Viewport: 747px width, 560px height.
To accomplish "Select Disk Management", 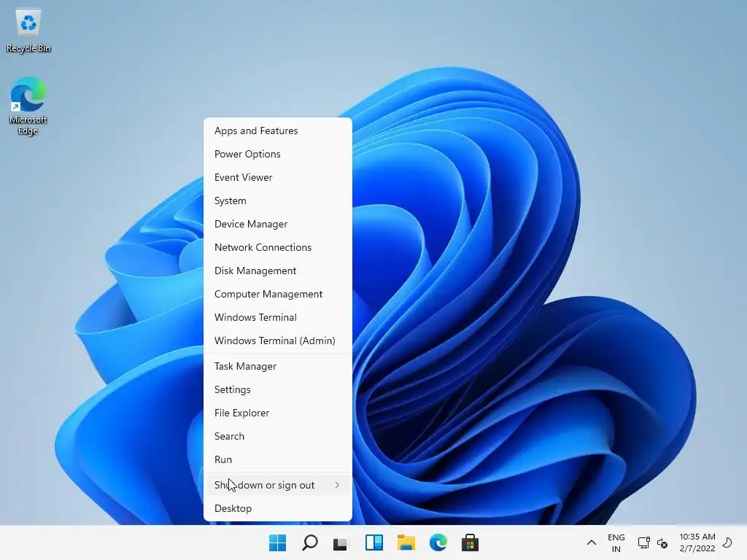I will 278,271.
